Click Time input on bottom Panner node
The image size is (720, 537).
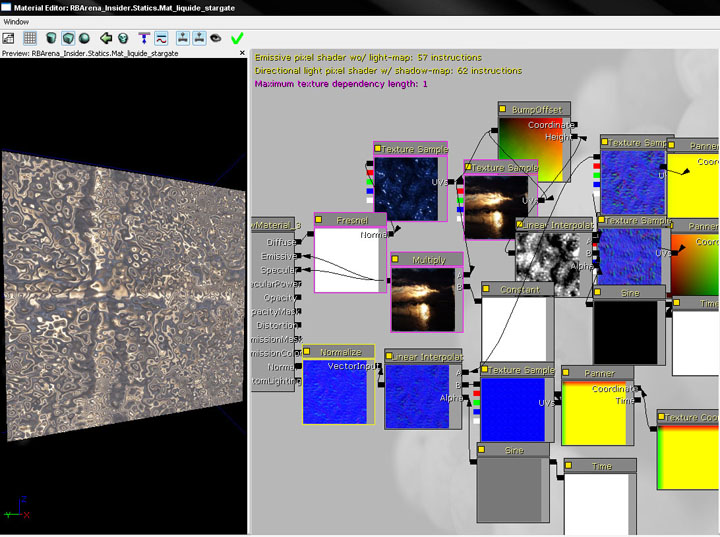coord(638,401)
